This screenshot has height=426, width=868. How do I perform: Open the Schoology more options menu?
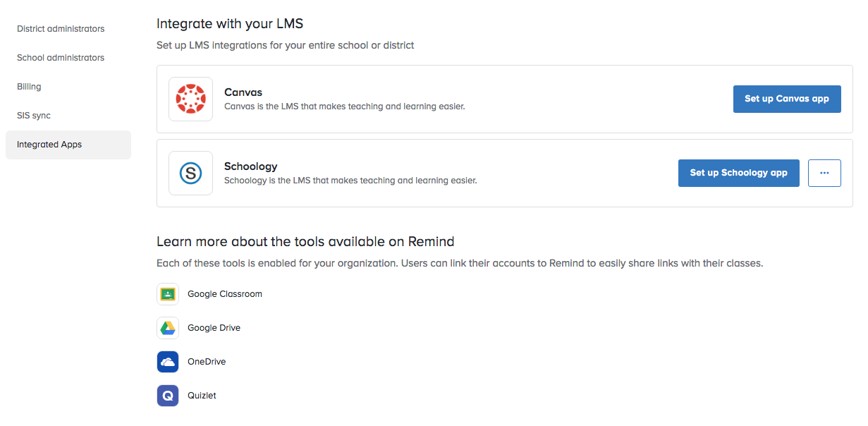coord(824,173)
